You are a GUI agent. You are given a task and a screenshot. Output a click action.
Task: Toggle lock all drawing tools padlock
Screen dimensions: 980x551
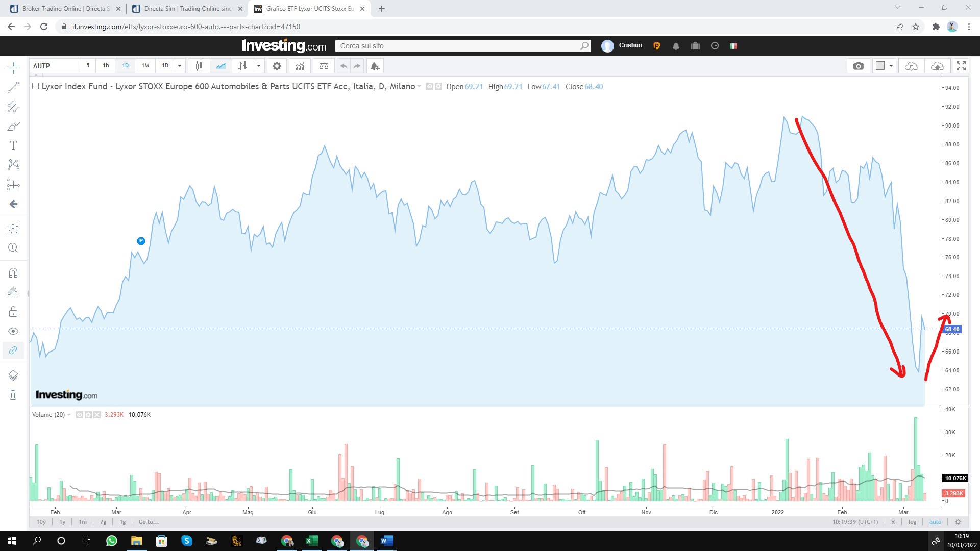click(13, 312)
